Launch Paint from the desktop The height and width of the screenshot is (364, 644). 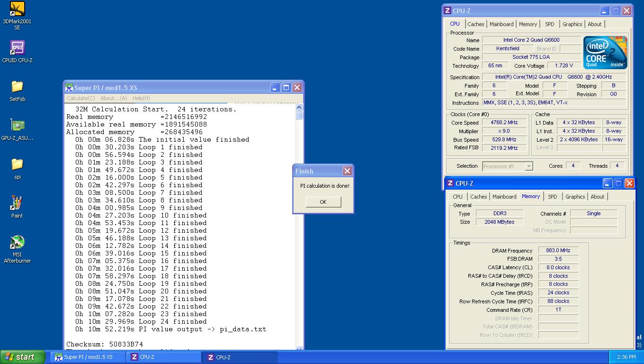pyautogui.click(x=17, y=207)
